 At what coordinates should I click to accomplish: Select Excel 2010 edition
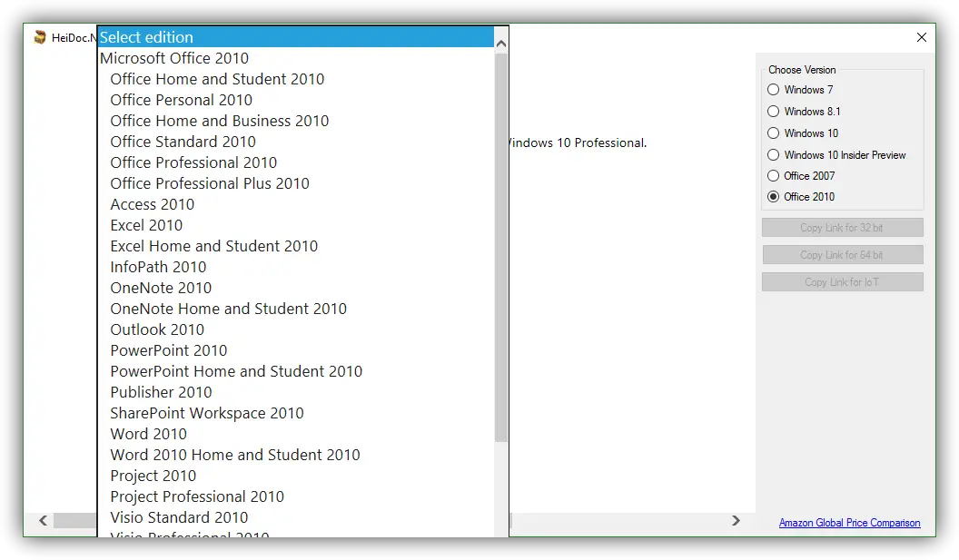[x=296, y=225]
